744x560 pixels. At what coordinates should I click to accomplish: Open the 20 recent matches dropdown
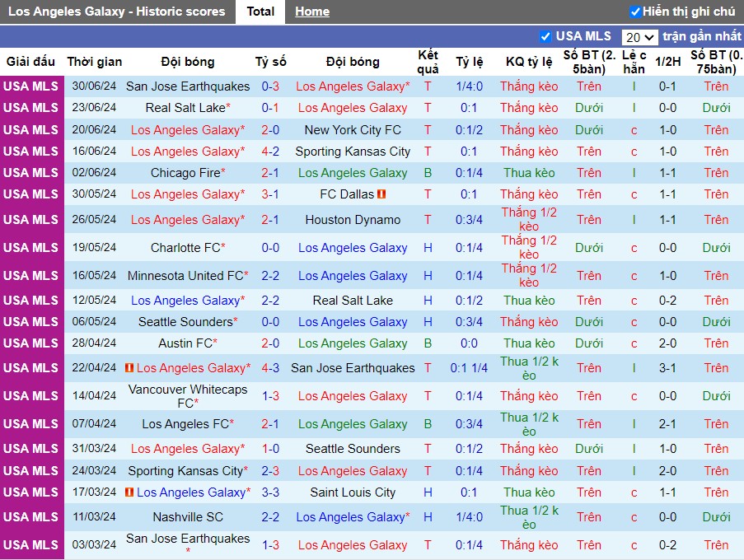pyautogui.click(x=639, y=37)
